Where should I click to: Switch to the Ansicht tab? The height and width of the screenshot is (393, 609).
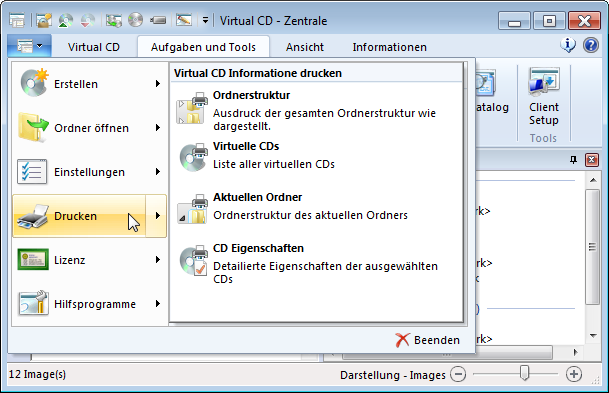pyautogui.click(x=304, y=47)
